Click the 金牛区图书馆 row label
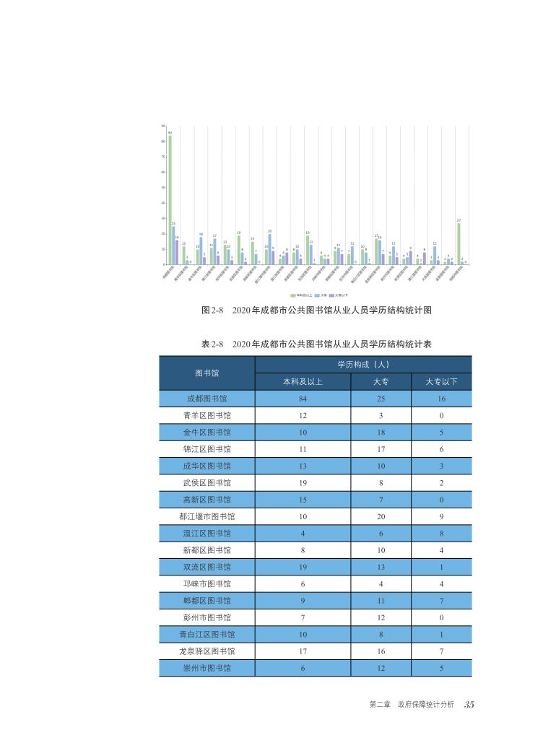Image resolution: width=543 pixels, height=756 pixels. pyautogui.click(x=207, y=433)
